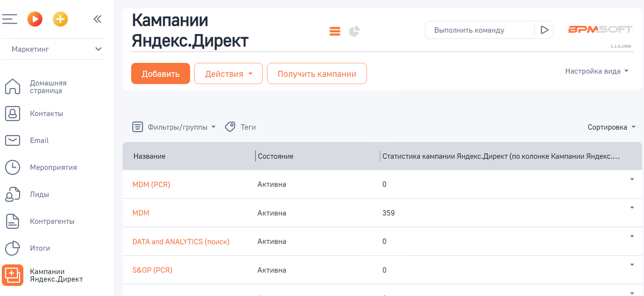Click the Состояние column header
The height and width of the screenshot is (296, 644).
[x=276, y=156]
